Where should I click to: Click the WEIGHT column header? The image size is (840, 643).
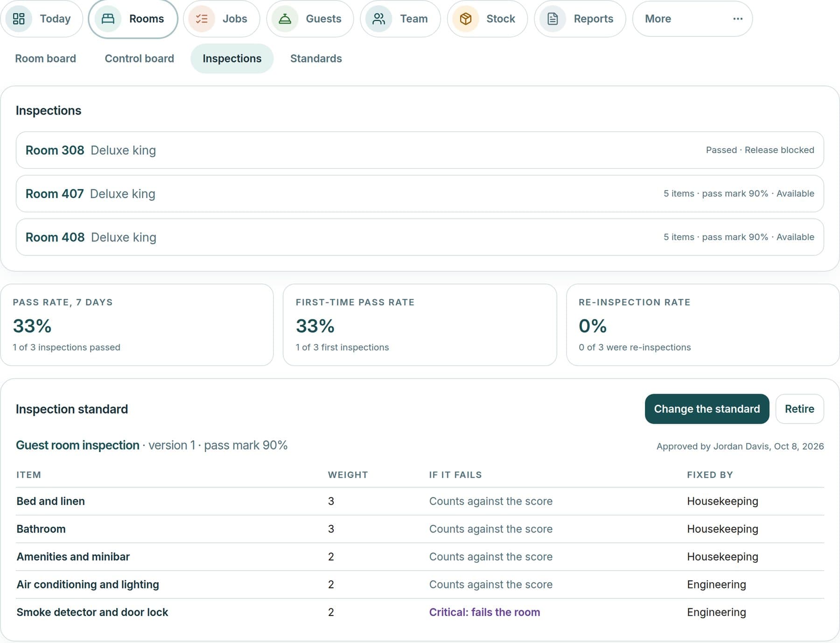[x=348, y=475]
